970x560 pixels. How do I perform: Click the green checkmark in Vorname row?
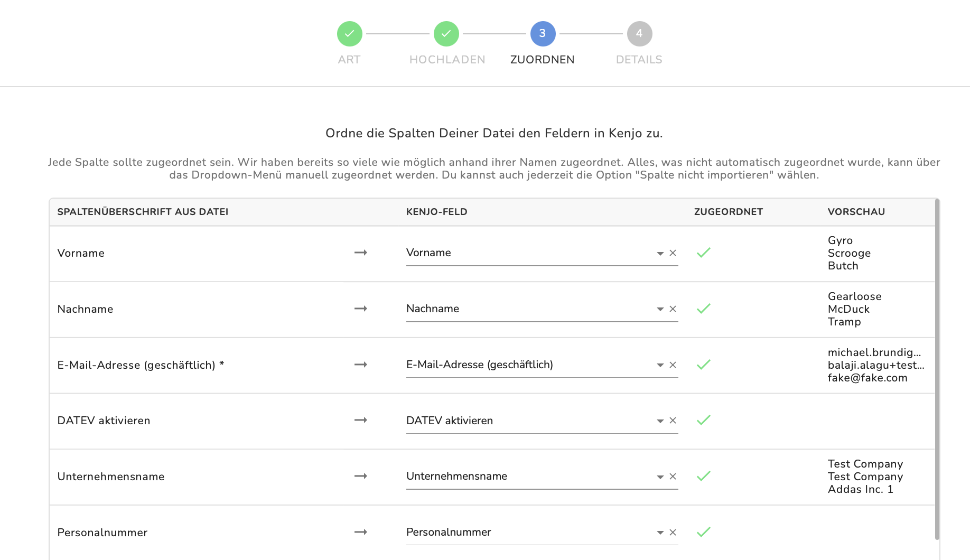click(704, 253)
